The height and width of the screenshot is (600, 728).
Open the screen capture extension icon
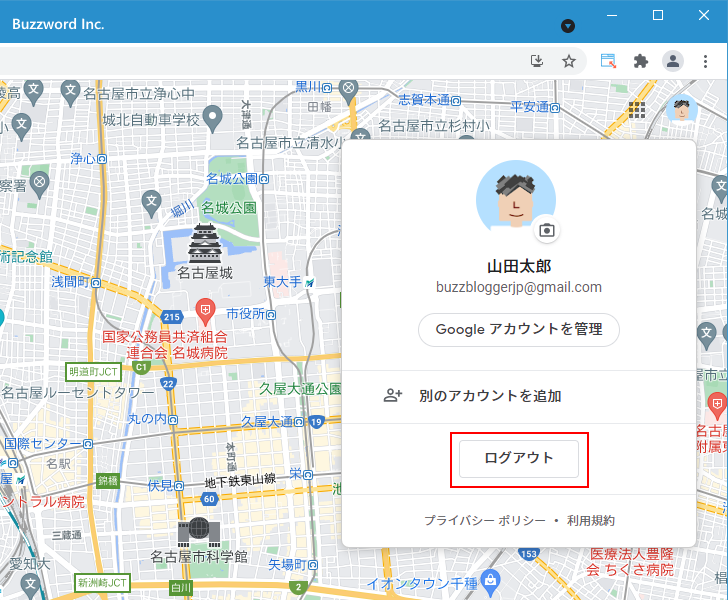608,61
